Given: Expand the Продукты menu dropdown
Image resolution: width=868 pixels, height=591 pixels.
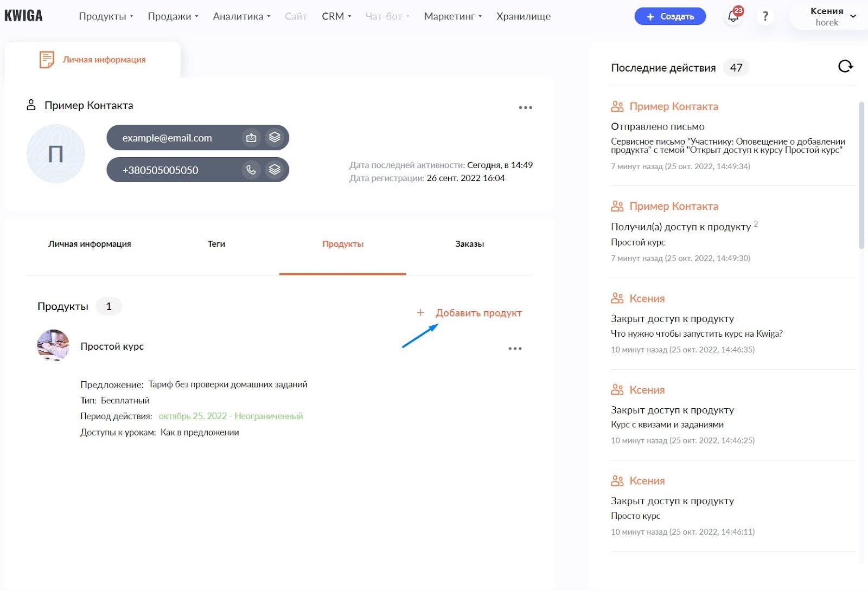Looking at the screenshot, I should [106, 16].
